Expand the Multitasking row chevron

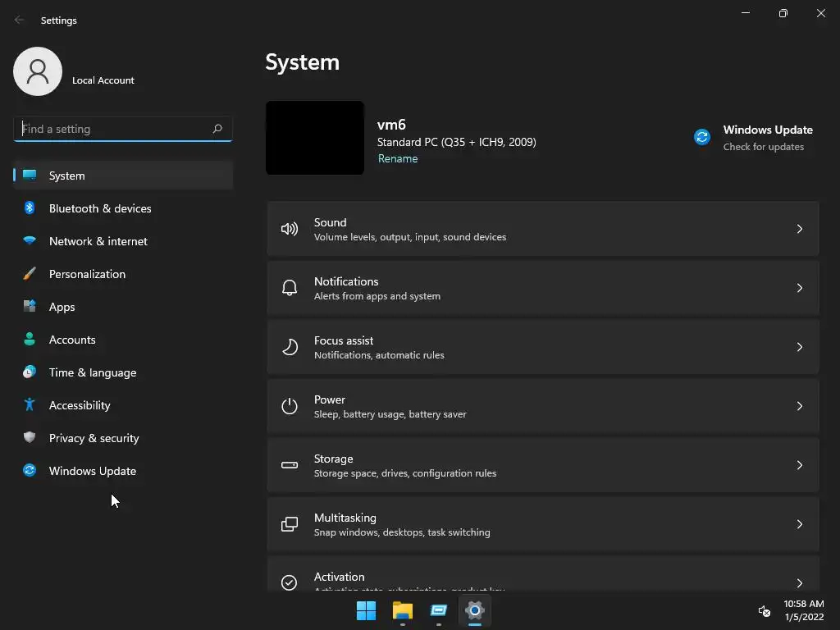[x=799, y=524]
